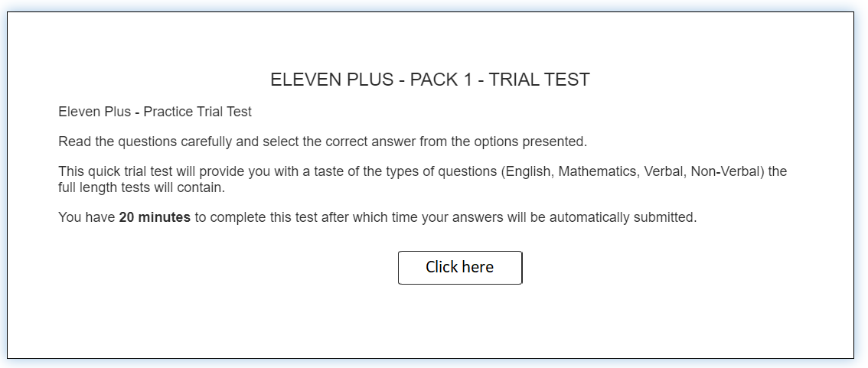
Task: Click the bold 20 minutes text
Action: click(x=155, y=217)
